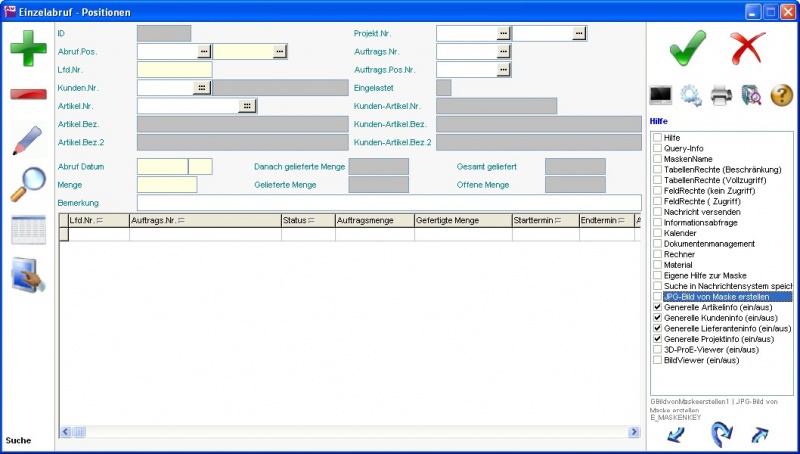Click the red minus delete record icon

(x=28, y=95)
